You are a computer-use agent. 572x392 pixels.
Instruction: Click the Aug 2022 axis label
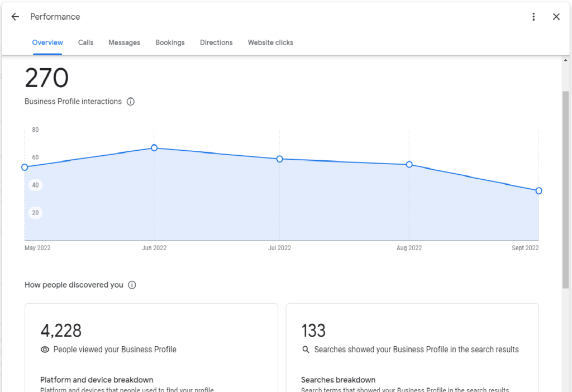pos(409,248)
